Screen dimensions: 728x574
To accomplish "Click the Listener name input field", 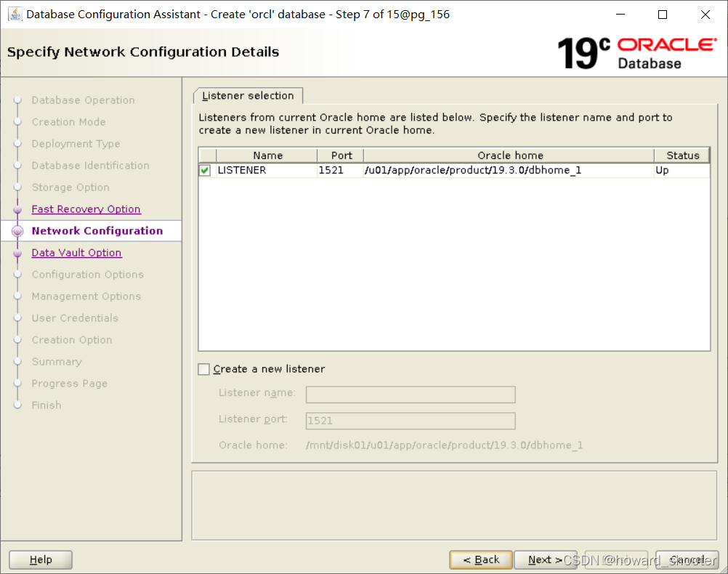I will (x=410, y=395).
